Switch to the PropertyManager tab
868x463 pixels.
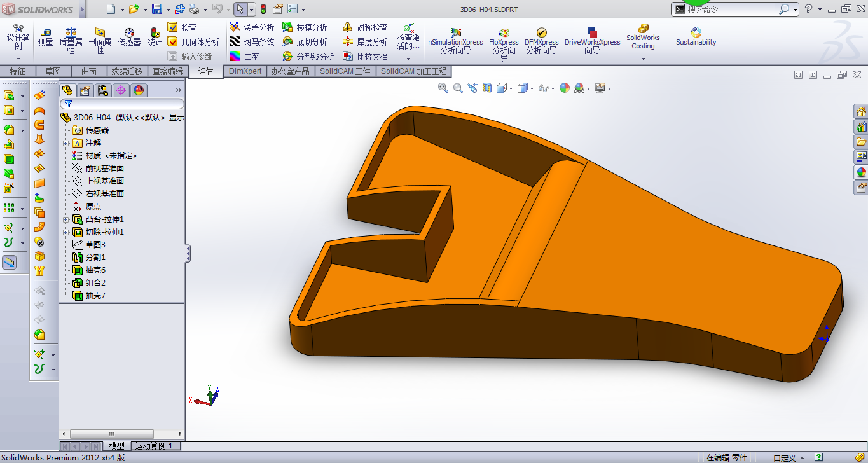point(85,90)
